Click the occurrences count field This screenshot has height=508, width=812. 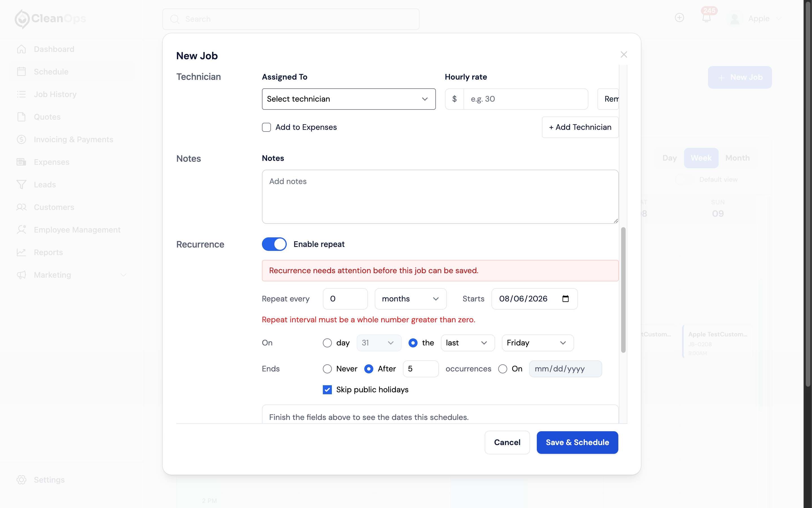pos(420,369)
